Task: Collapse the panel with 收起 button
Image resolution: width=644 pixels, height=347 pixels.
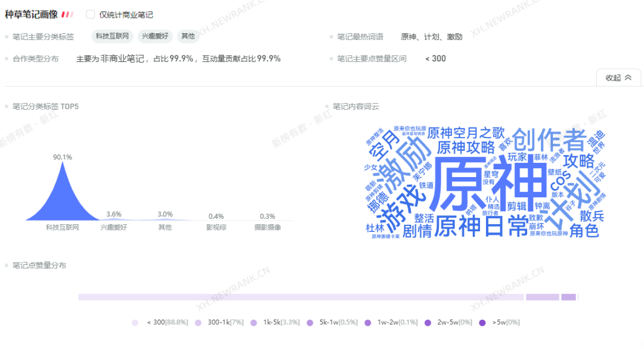Action: [619, 78]
